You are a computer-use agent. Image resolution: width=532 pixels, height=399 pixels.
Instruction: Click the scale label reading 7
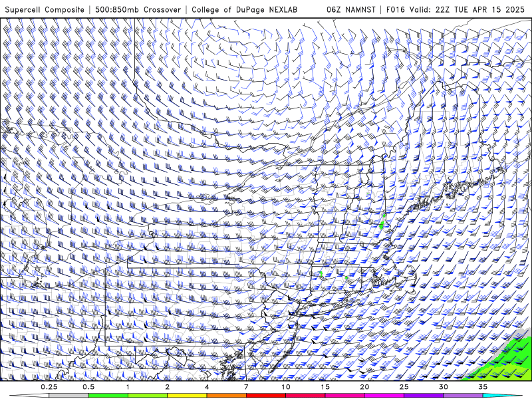[x=246, y=387]
